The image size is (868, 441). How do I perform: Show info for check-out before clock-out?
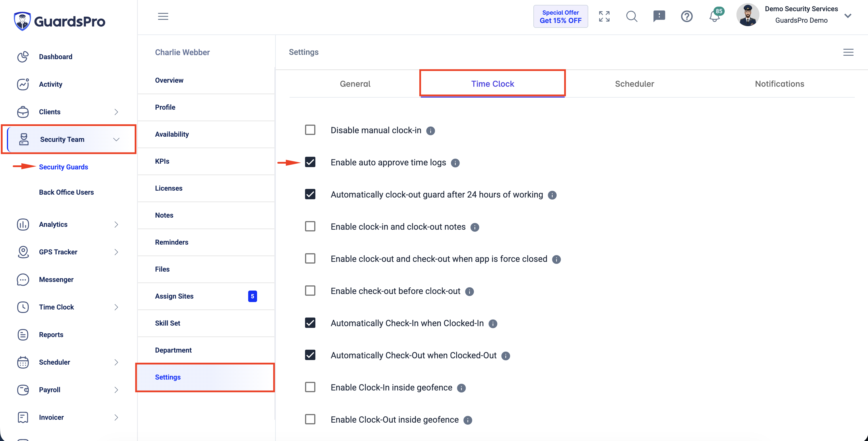pyautogui.click(x=469, y=292)
